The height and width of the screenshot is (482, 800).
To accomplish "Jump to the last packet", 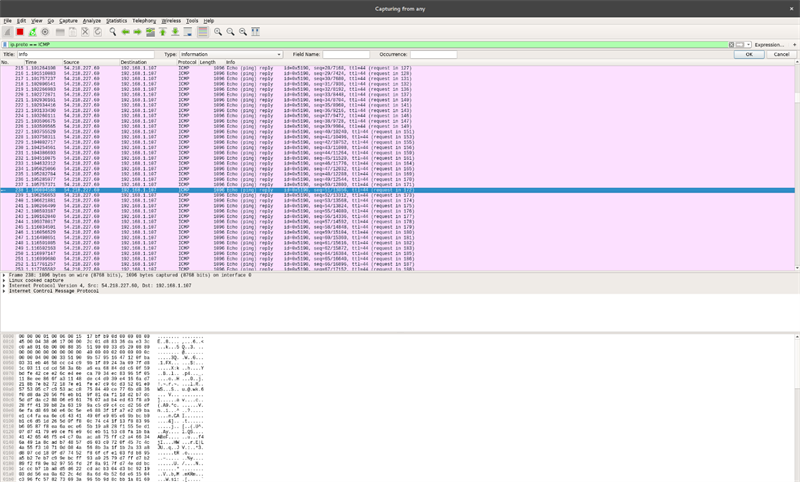I will tap(175, 32).
